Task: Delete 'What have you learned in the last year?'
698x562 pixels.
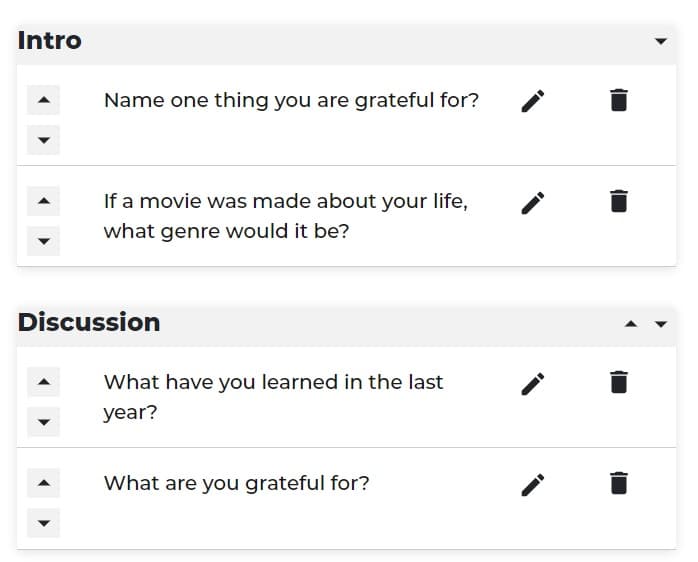Action: pos(618,382)
